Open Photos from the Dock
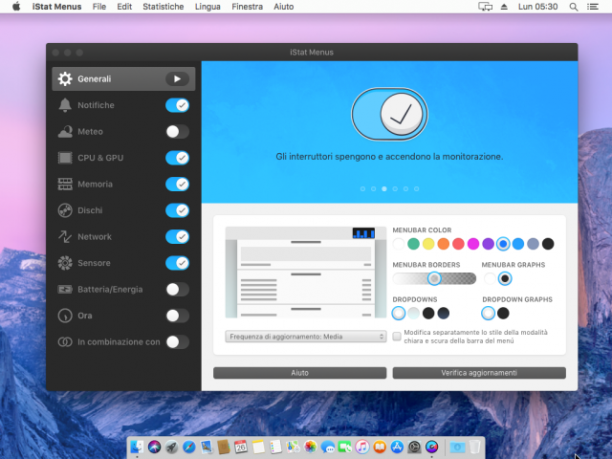Screen dimensions: 612x459 click(x=310, y=447)
